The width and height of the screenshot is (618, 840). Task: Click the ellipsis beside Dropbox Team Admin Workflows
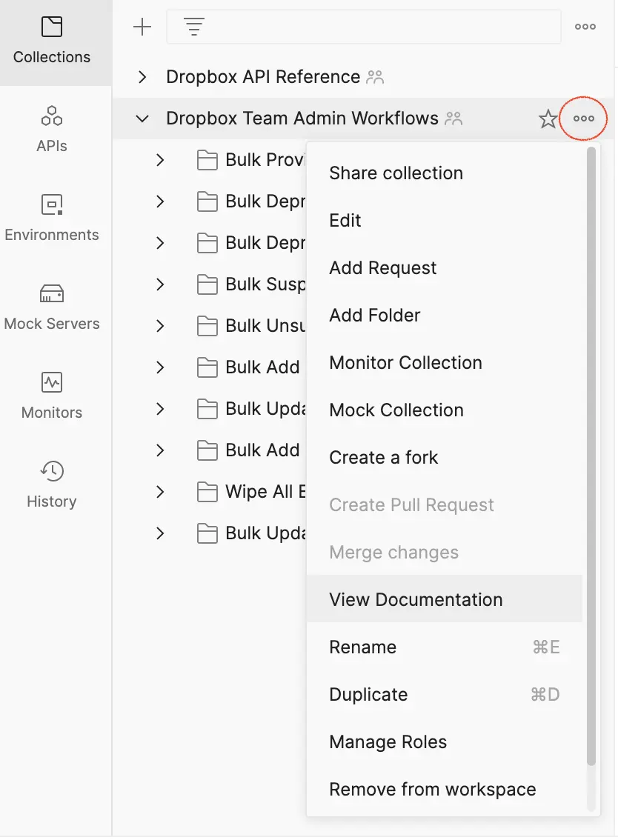[584, 119]
